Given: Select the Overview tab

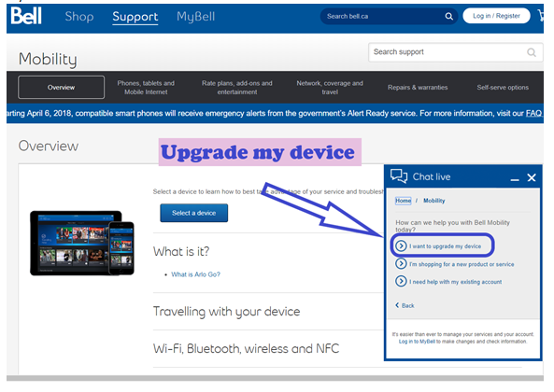Looking at the screenshot, I should (x=61, y=87).
